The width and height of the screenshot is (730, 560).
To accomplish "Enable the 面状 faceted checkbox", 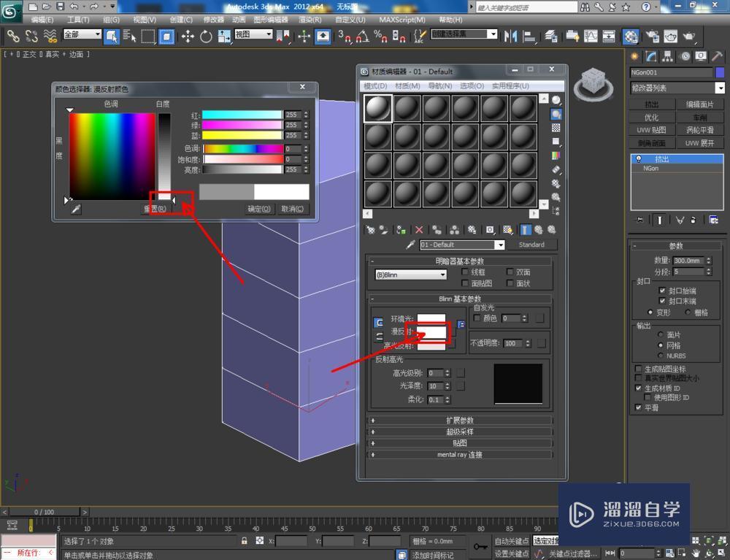I will (510, 283).
